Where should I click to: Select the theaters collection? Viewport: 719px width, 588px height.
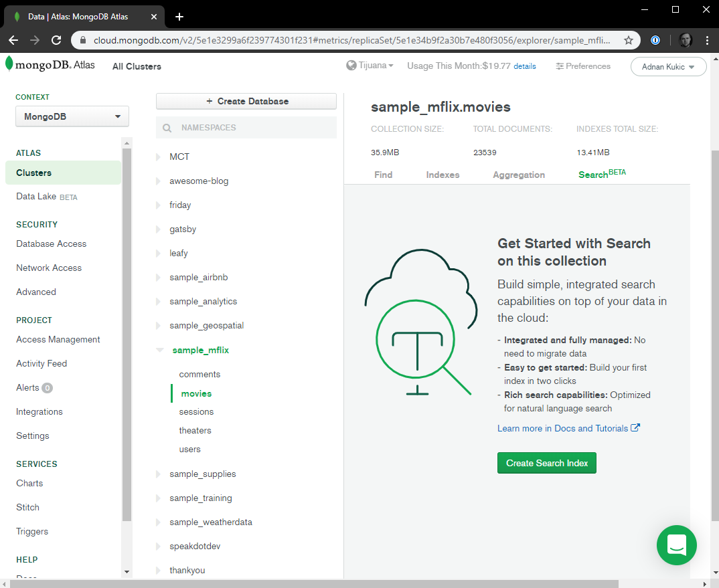pos(195,431)
